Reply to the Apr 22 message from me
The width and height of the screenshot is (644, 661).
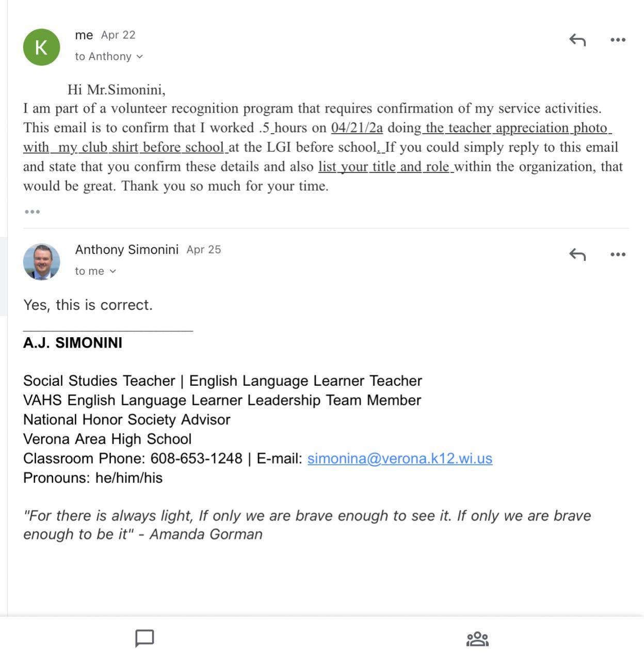(577, 40)
